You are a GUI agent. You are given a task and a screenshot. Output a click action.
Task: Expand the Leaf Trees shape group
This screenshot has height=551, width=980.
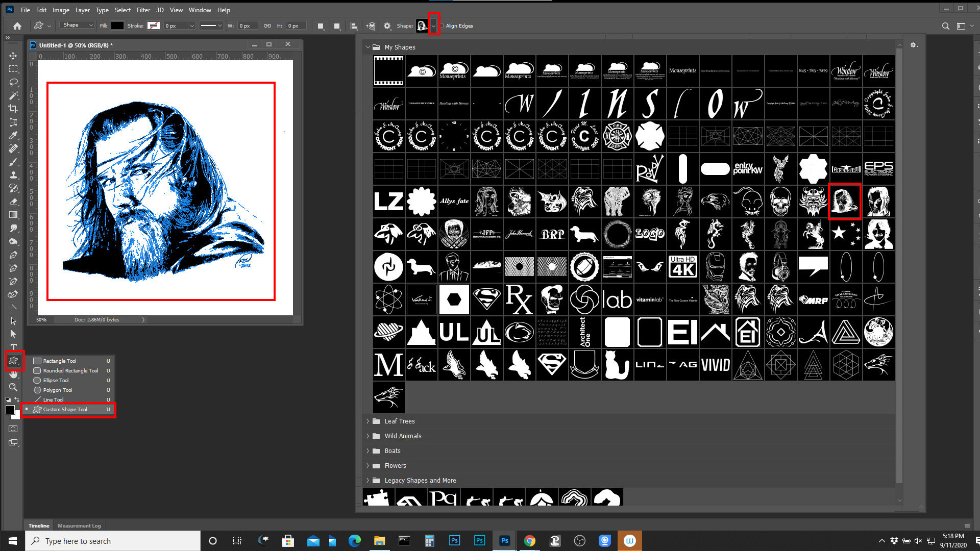tap(369, 421)
